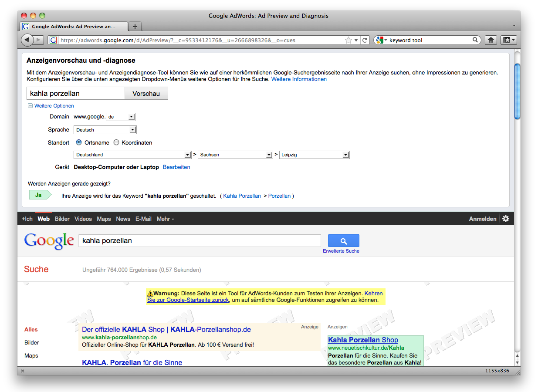Viewport: 538px width, 392px height.
Task: Reload the page with the refresh icon
Action: [x=365, y=40]
